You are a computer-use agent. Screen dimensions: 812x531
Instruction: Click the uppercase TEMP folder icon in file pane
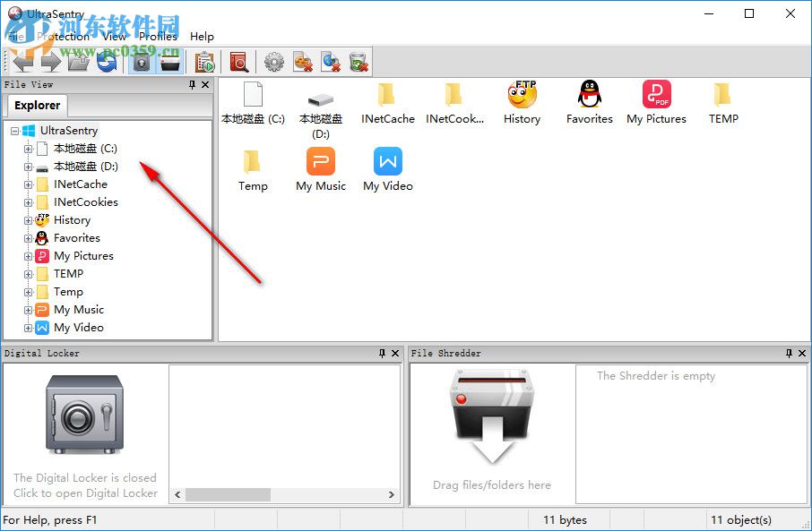[x=723, y=95]
